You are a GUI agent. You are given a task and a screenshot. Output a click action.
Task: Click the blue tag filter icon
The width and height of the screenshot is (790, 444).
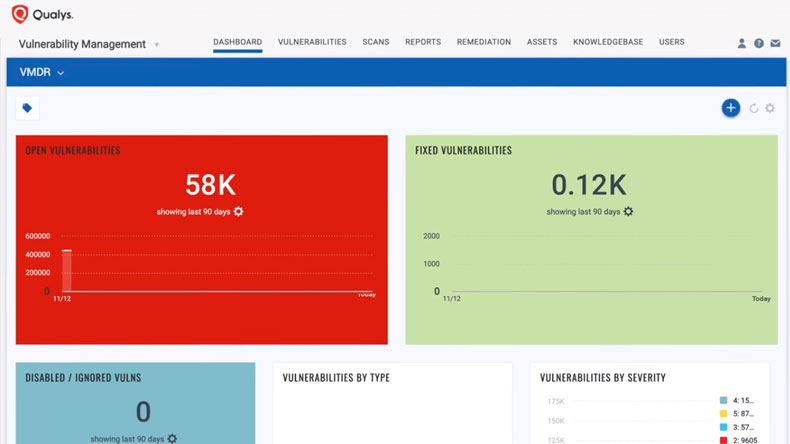[27, 108]
